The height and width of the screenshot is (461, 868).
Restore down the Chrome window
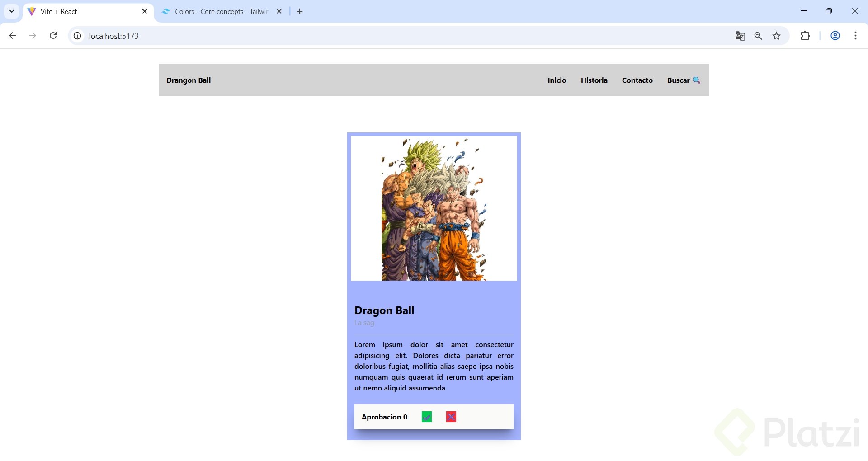click(x=829, y=11)
